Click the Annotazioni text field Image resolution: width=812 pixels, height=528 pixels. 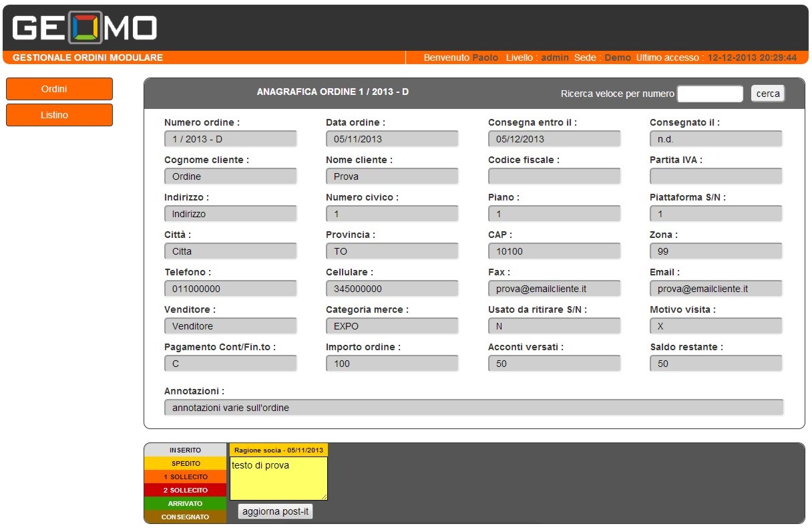(473, 408)
